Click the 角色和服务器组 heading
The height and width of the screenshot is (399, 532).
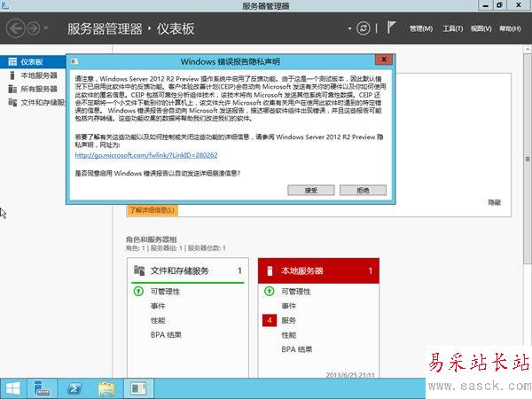point(152,239)
